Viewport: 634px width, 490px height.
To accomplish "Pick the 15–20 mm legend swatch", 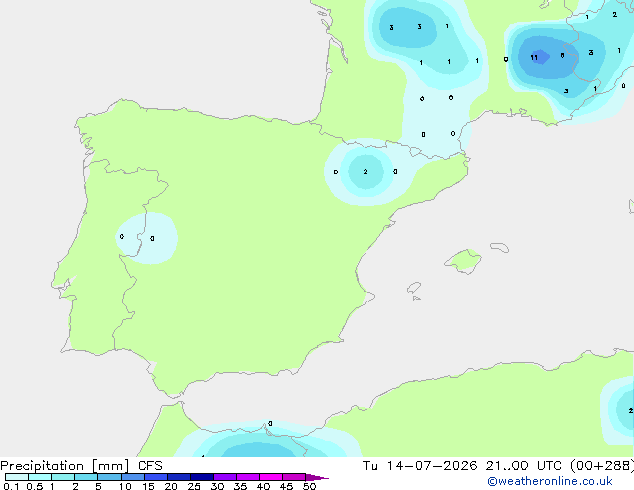I will pyautogui.click(x=156, y=477).
